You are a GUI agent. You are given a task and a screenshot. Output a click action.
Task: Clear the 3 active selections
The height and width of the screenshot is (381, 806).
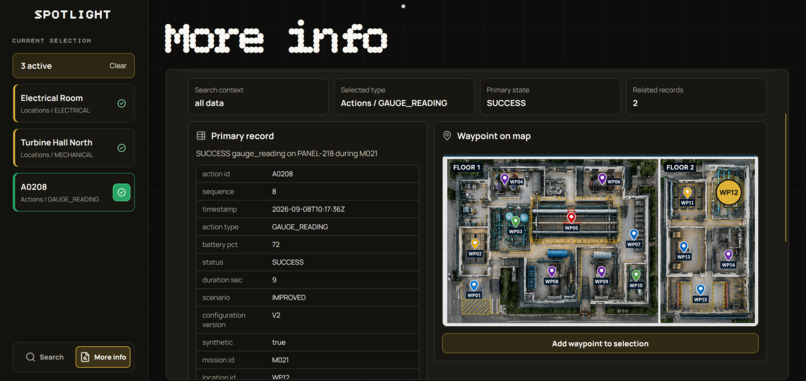[x=118, y=66]
